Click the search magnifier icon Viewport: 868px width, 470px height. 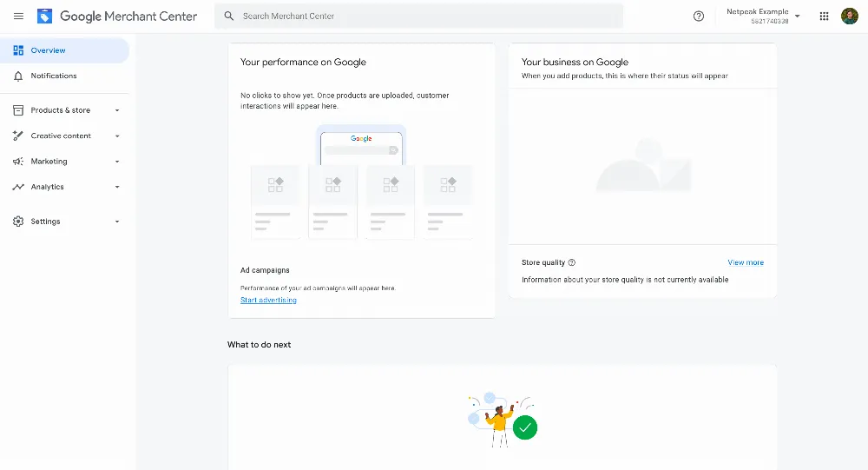228,17
